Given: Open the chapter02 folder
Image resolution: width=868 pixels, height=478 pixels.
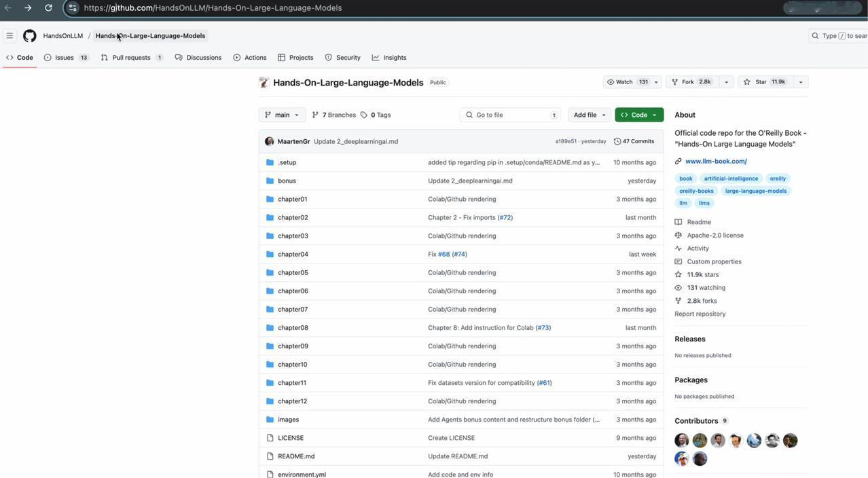Looking at the screenshot, I should pyautogui.click(x=293, y=217).
